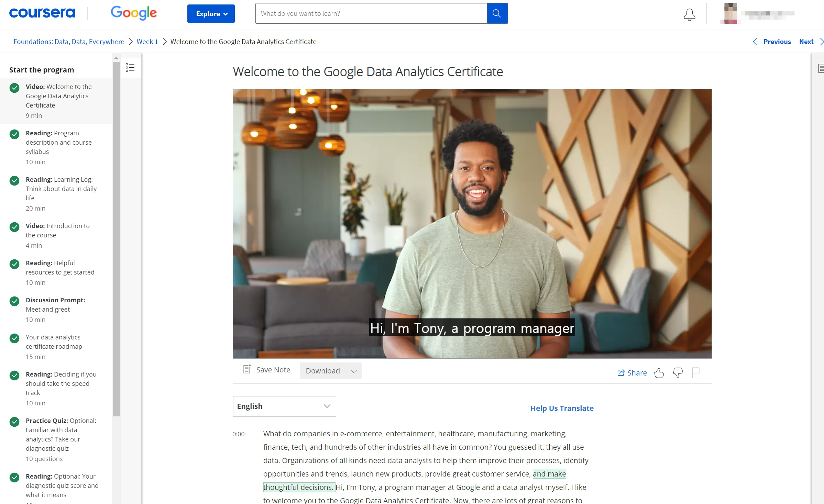Click the search magnifier button
Viewport: 824px width, 504px height.
(497, 13)
